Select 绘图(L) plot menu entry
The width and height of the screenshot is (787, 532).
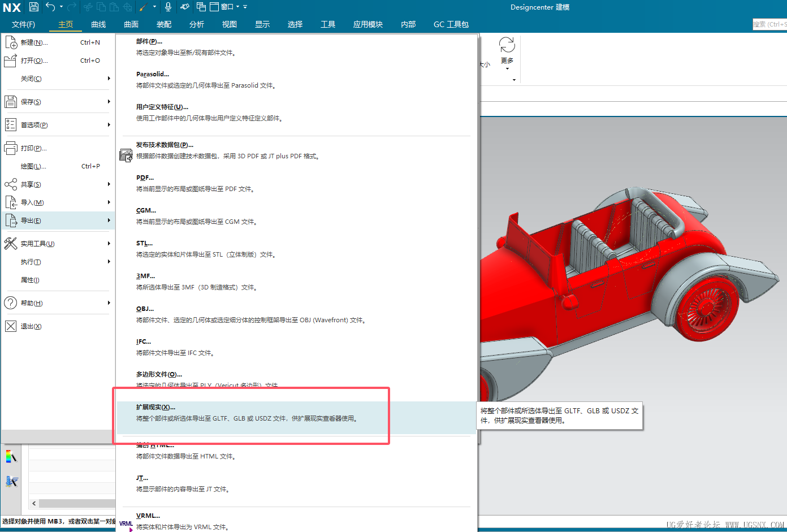(x=58, y=166)
